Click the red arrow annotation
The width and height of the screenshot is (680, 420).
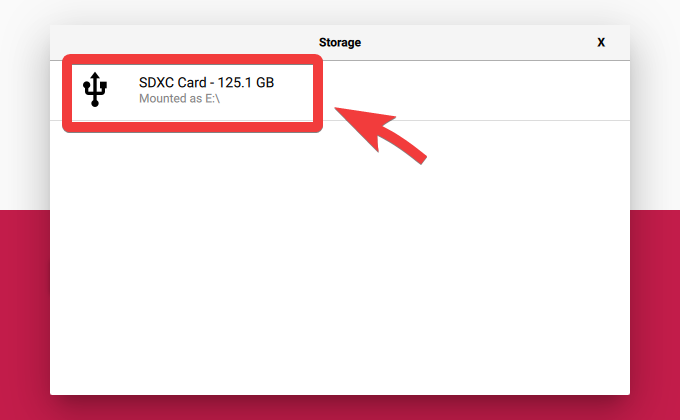380,135
